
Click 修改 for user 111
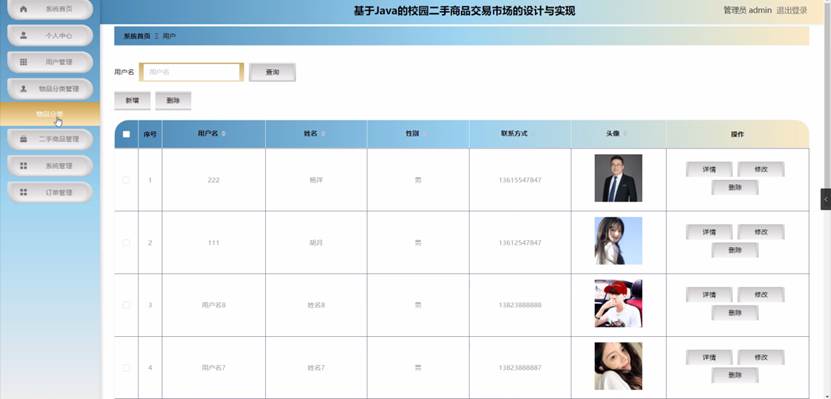point(761,232)
